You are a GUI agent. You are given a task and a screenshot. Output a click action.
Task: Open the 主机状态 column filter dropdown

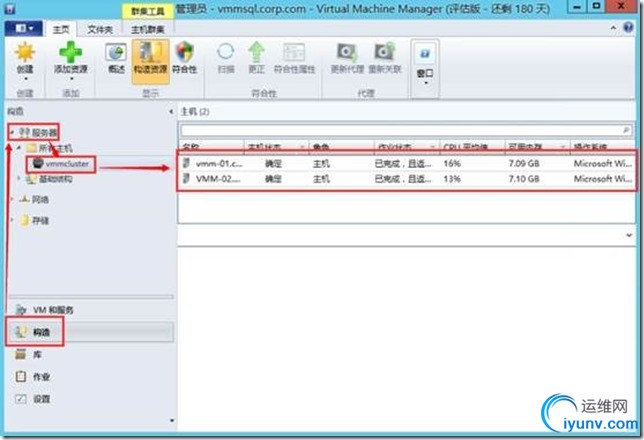(302, 147)
